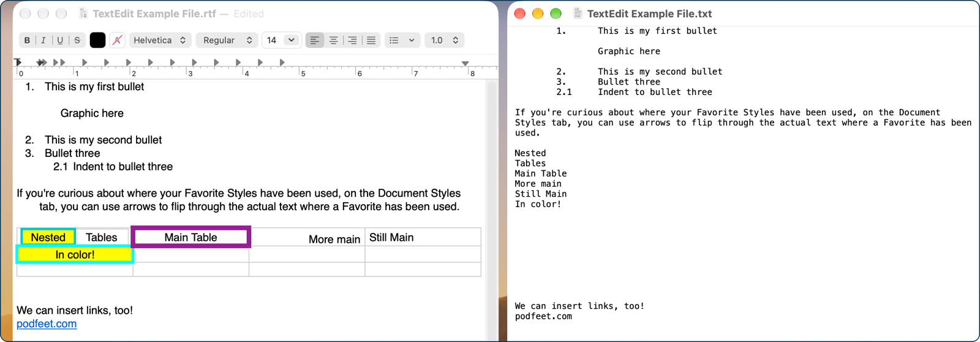Click the This is my second bullet line in the txt window
This screenshot has height=342, width=980.
point(660,72)
